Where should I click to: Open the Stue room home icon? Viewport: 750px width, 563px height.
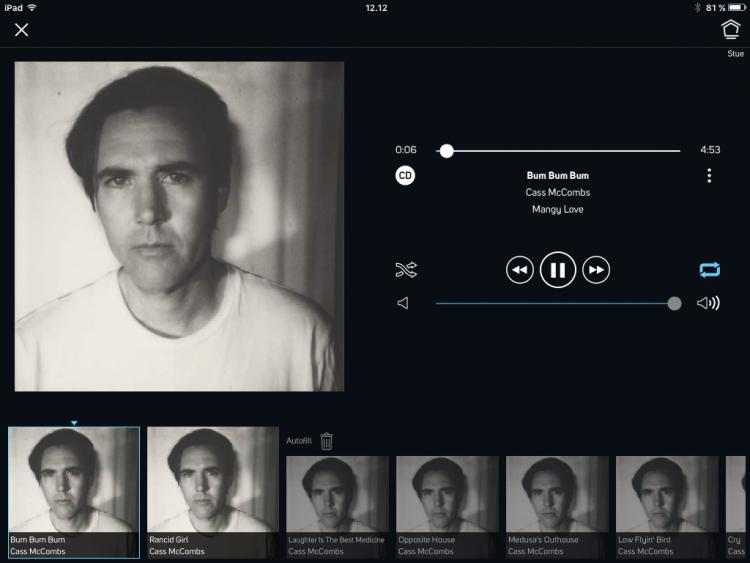pyautogui.click(x=730, y=29)
